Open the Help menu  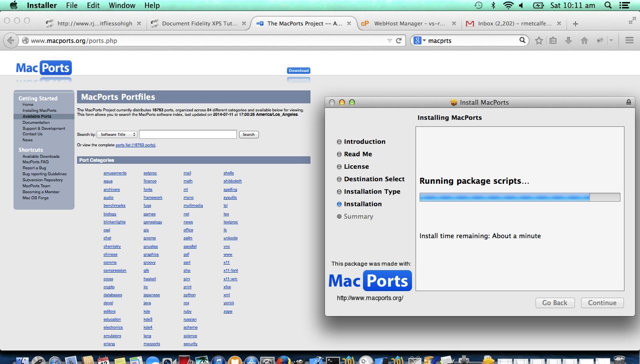point(152,5)
